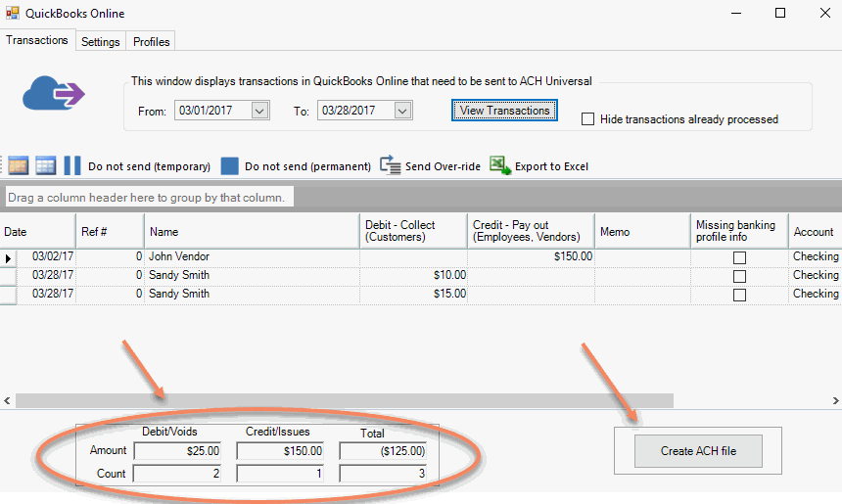Click the orange grid view toolbar icon
842x504 pixels.
point(18,165)
